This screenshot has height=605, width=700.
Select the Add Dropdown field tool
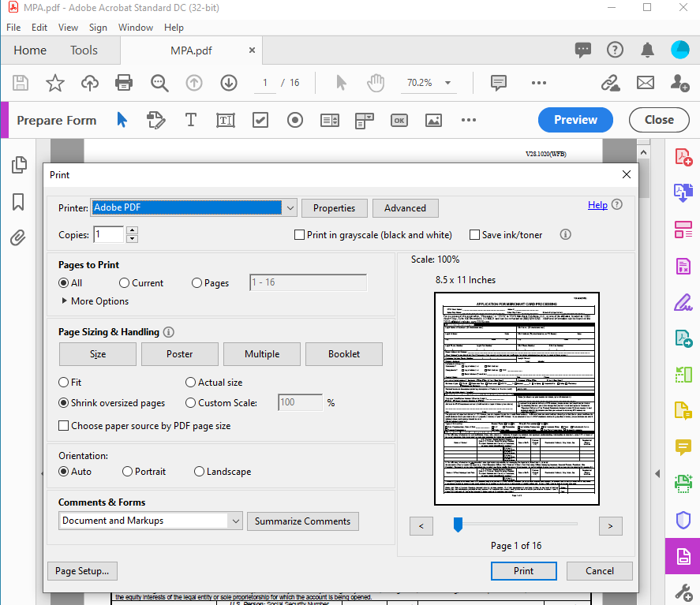point(365,121)
